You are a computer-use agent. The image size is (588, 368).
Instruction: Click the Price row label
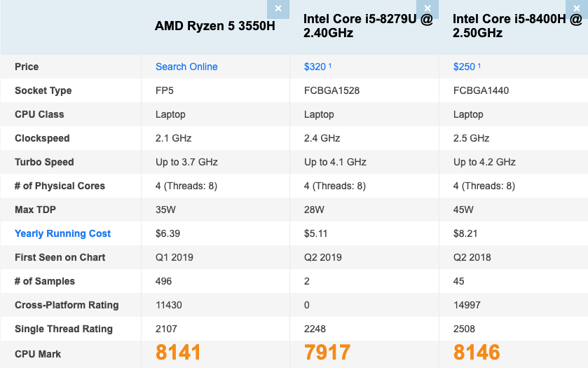27,67
